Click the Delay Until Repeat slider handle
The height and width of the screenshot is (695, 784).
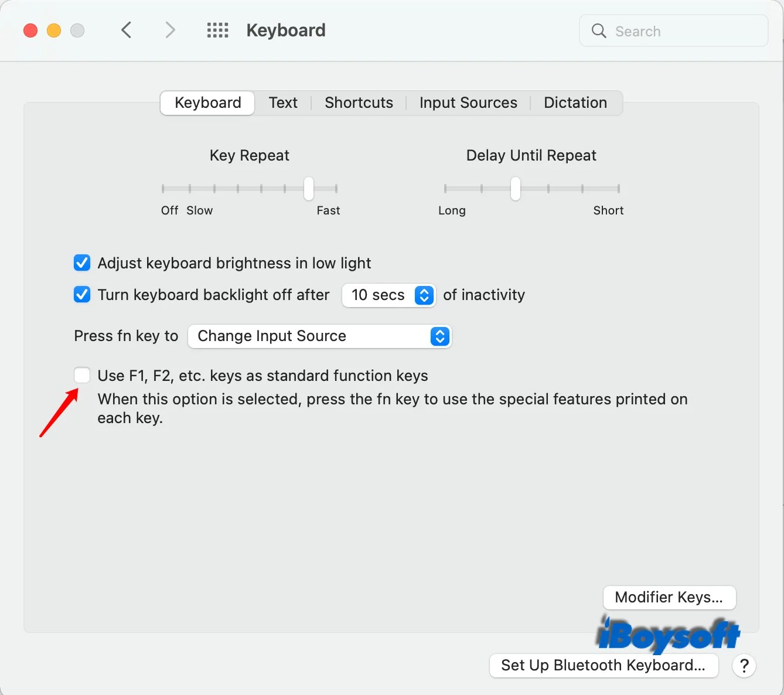[515, 188]
